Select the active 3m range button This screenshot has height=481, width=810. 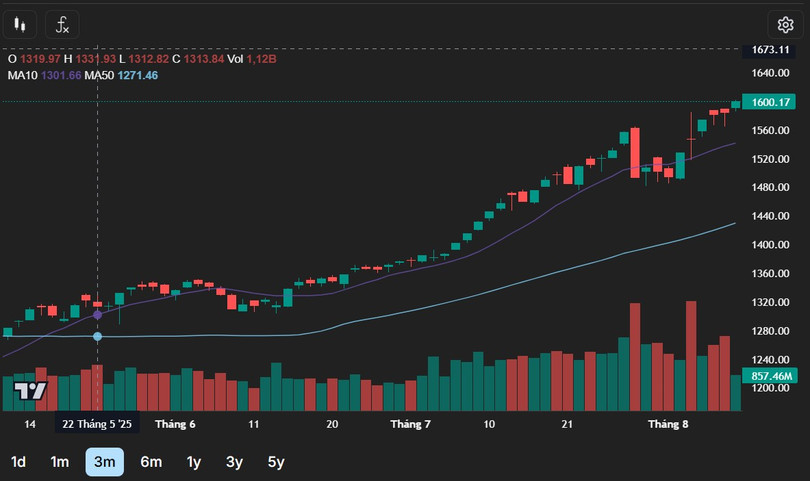pos(104,461)
